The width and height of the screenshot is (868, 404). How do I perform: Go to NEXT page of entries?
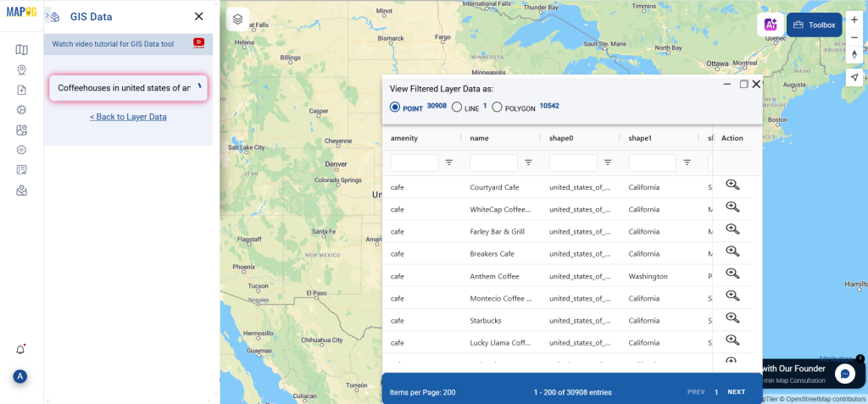point(737,392)
